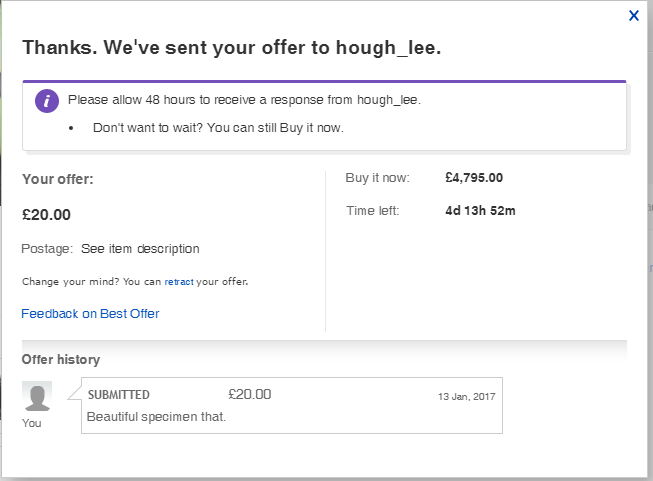Click the 'You can still Buy it now' line
The image size is (653, 481).
[218, 128]
